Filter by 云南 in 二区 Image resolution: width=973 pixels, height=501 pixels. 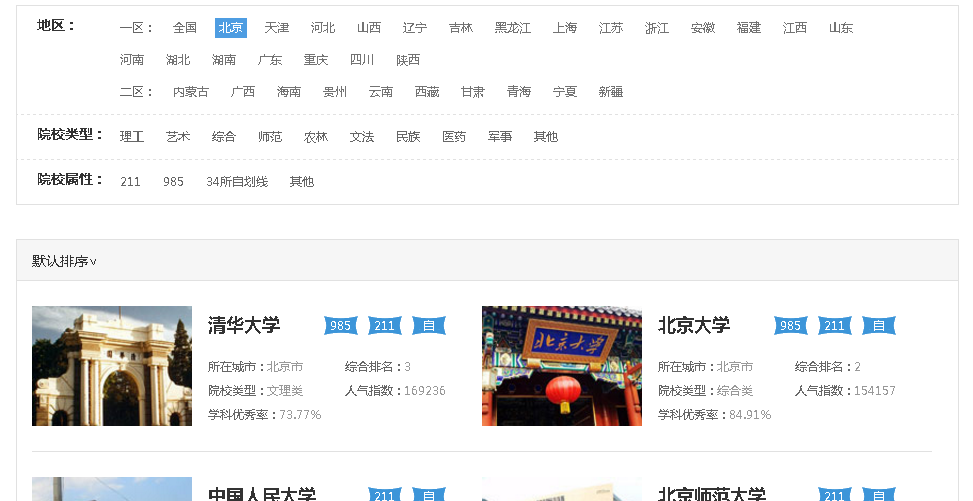[x=380, y=92]
